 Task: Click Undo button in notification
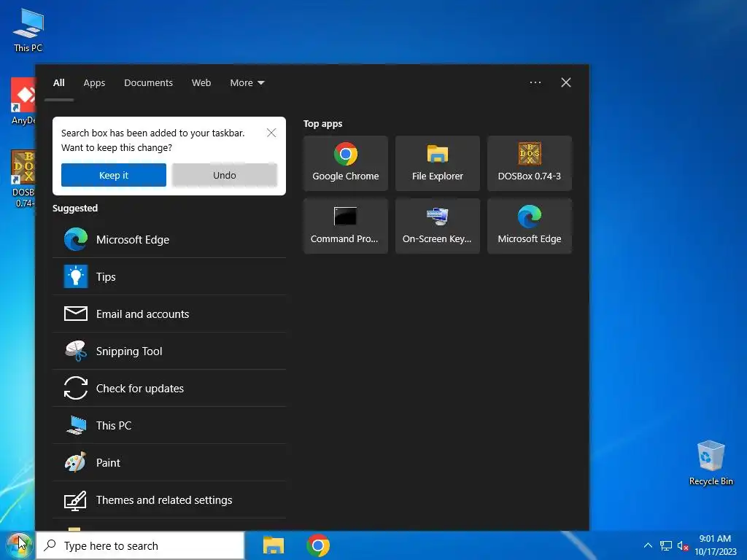click(x=225, y=175)
